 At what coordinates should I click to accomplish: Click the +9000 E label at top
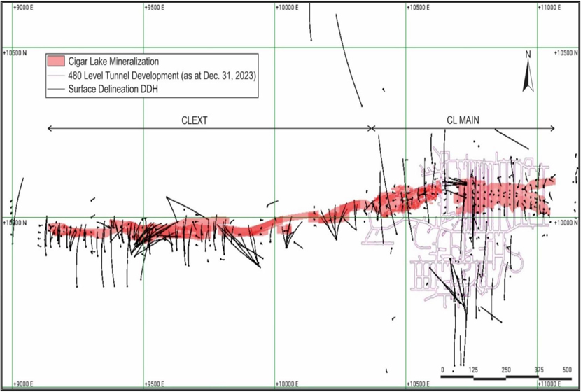pyautogui.click(x=27, y=7)
